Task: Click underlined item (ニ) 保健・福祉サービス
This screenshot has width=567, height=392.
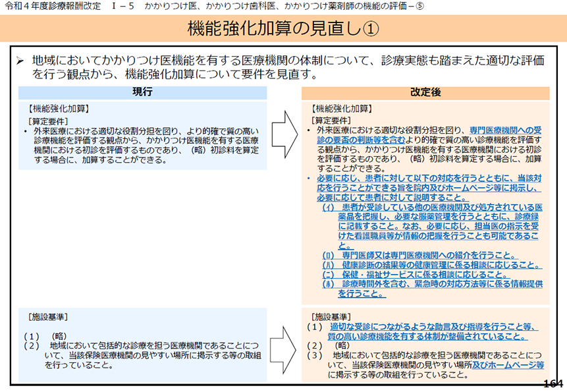Action: pos(416,275)
